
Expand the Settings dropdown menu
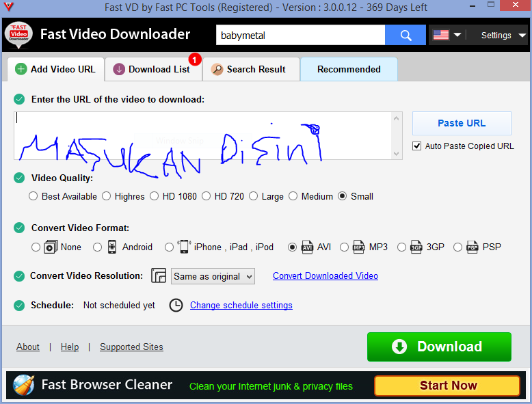pos(503,35)
